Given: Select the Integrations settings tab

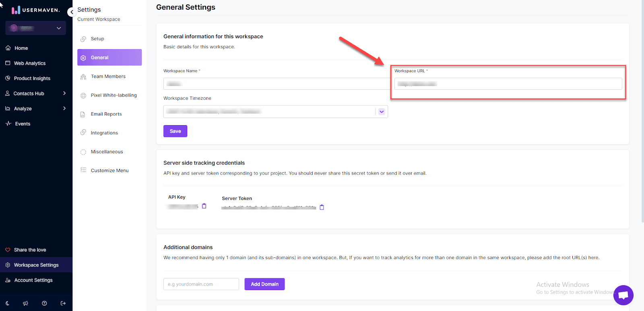Looking at the screenshot, I should point(104,133).
